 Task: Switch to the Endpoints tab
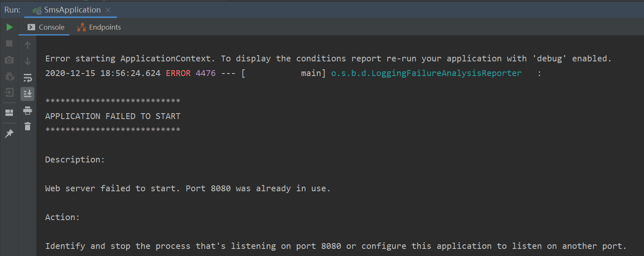click(x=99, y=27)
